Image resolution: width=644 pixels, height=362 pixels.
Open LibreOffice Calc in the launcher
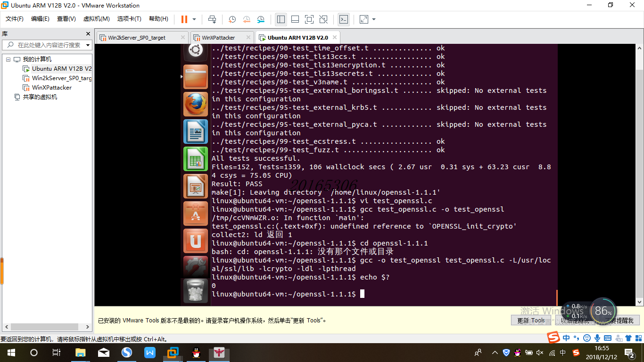(196, 159)
